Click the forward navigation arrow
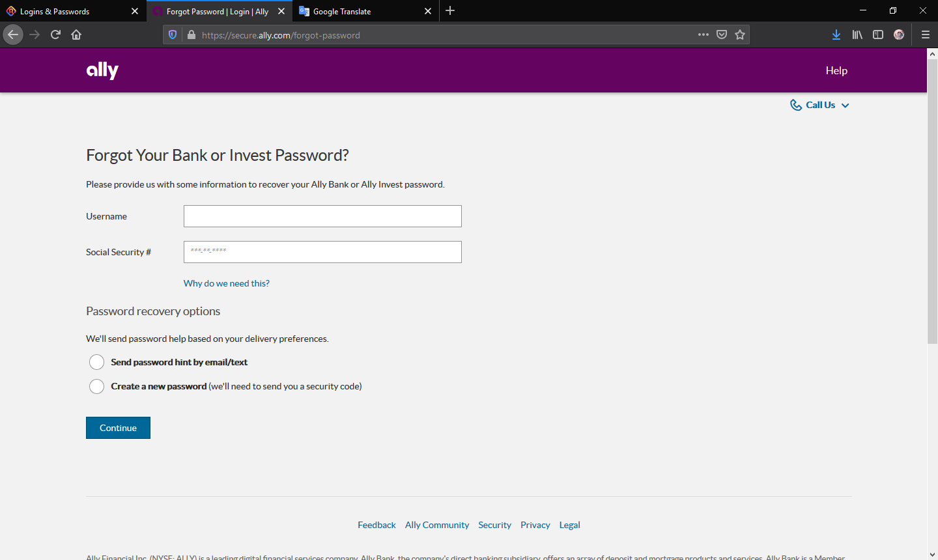Screen dimensions: 938x560 click(x=35, y=35)
